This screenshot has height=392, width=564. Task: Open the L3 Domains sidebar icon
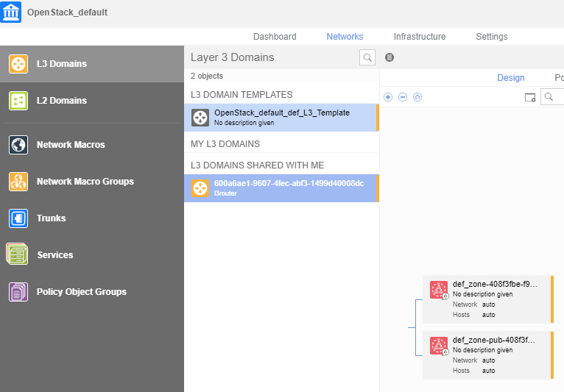click(18, 64)
